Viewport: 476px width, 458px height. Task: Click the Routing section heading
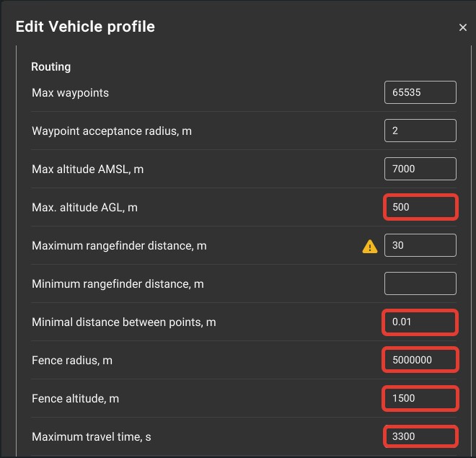point(51,67)
